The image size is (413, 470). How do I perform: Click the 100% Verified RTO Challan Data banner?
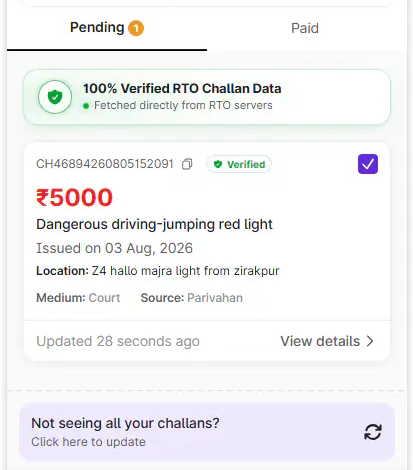click(x=207, y=97)
